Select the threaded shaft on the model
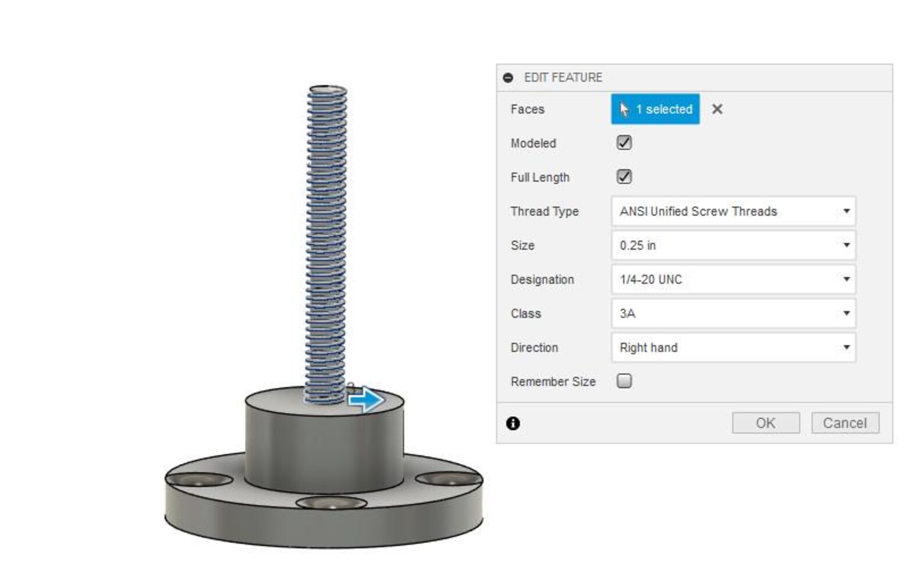Screen dimensions: 924x571 click(326, 244)
